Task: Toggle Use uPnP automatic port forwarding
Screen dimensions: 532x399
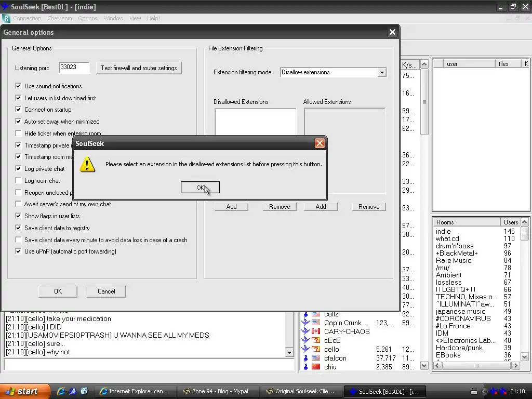Action: 18,251
